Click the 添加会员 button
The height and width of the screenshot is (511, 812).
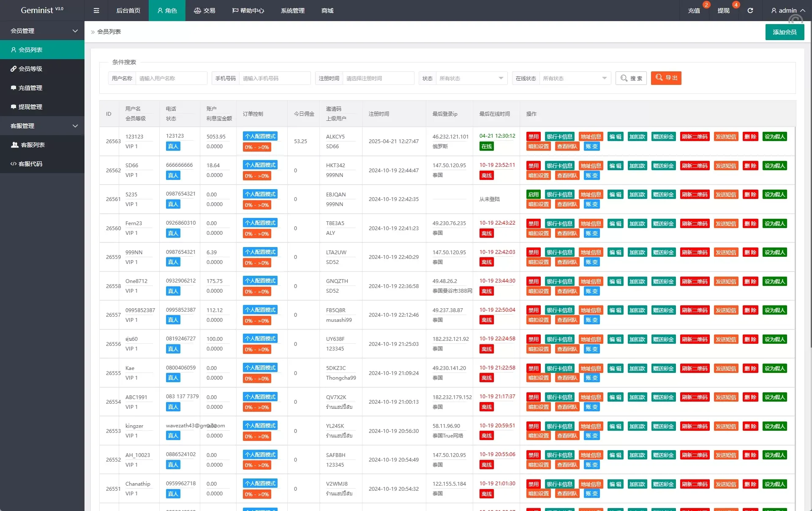(785, 32)
